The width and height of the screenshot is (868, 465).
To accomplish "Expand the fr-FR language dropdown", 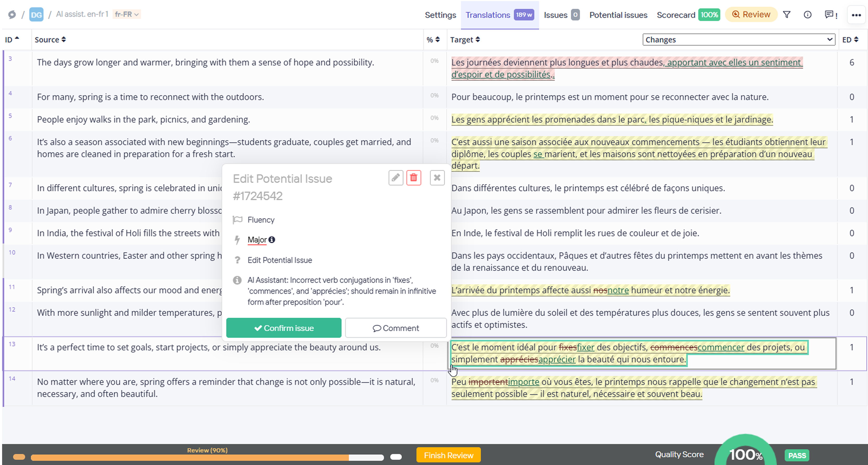I will point(127,14).
